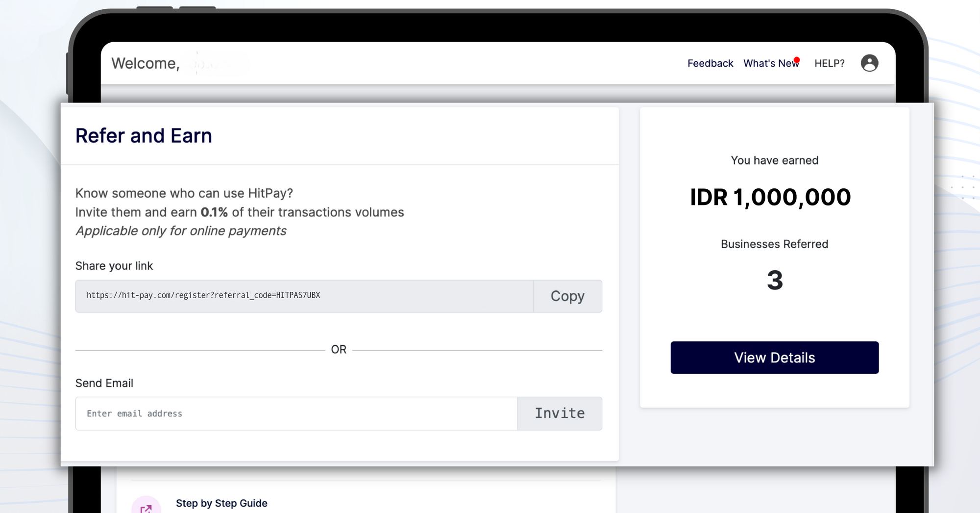
Task: Focus the email address input field
Action: coord(296,413)
